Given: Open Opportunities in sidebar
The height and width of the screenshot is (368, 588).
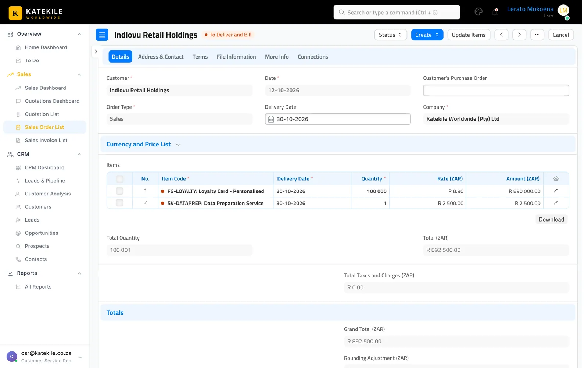Looking at the screenshot, I should coord(42,233).
